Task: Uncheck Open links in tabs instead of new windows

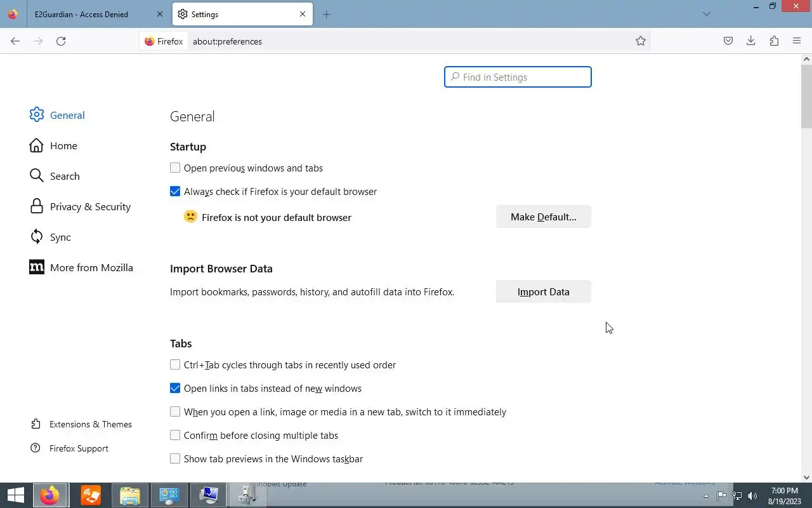Action: (x=175, y=389)
